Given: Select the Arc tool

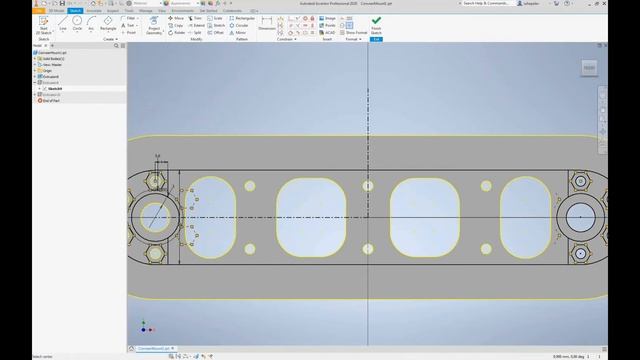Looking at the screenshot, I should [x=91, y=24].
